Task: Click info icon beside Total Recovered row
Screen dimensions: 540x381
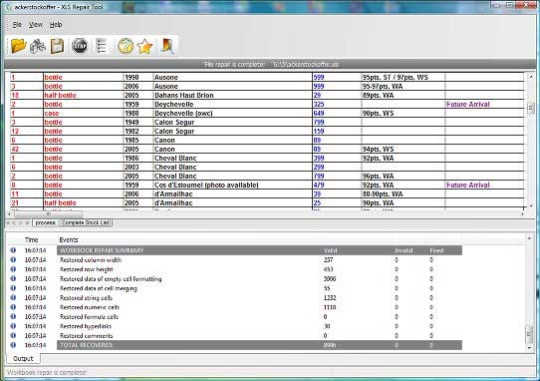Action: pos(13,345)
